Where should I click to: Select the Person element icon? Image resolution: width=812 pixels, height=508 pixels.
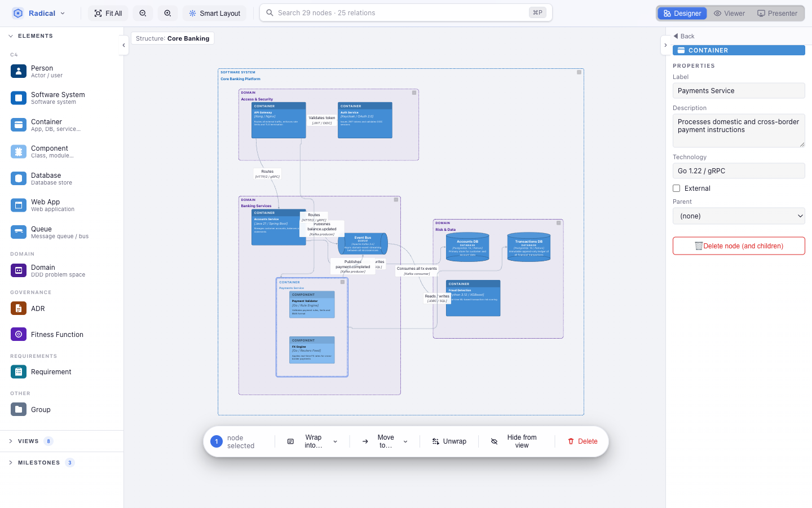point(19,71)
